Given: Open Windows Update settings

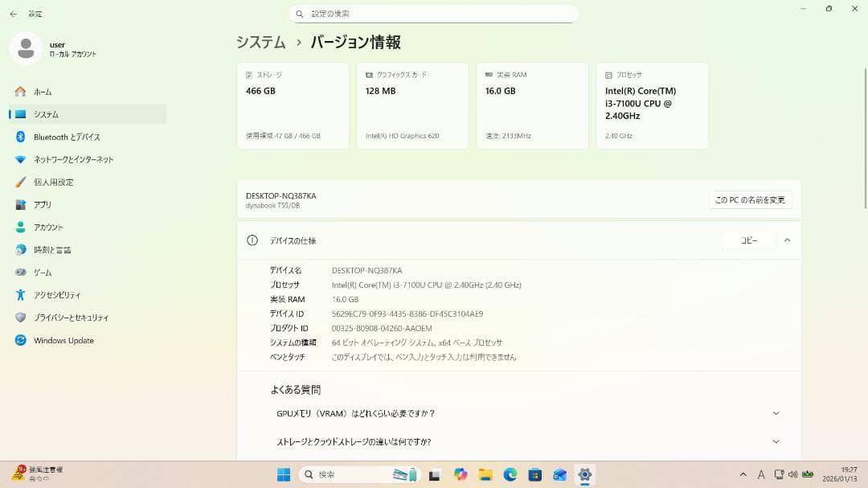Looking at the screenshot, I should 62,340.
